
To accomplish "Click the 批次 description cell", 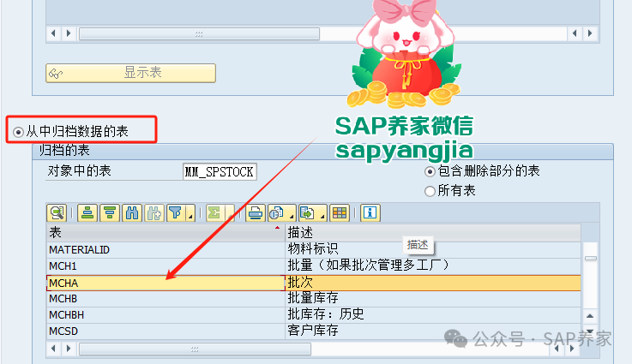I will 433,283.
